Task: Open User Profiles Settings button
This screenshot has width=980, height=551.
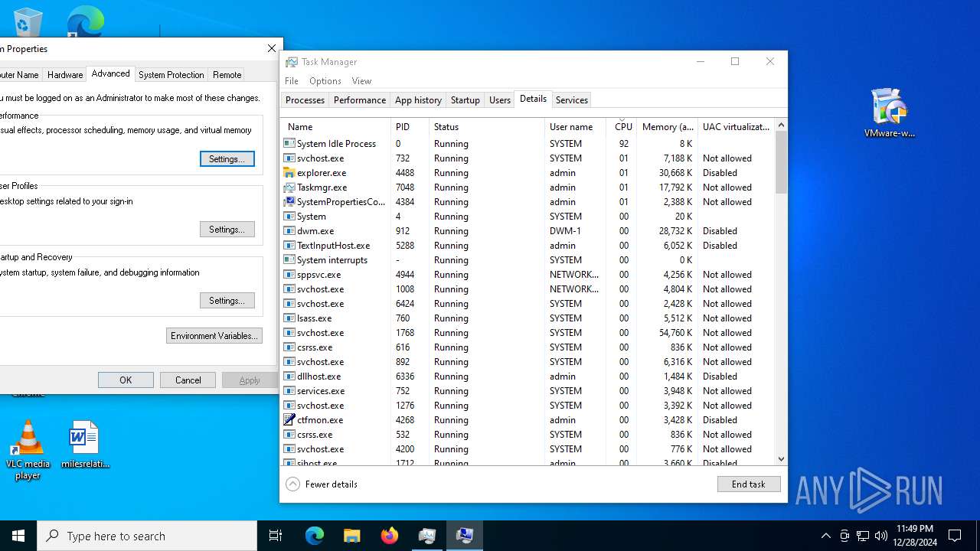Action: 227,230
